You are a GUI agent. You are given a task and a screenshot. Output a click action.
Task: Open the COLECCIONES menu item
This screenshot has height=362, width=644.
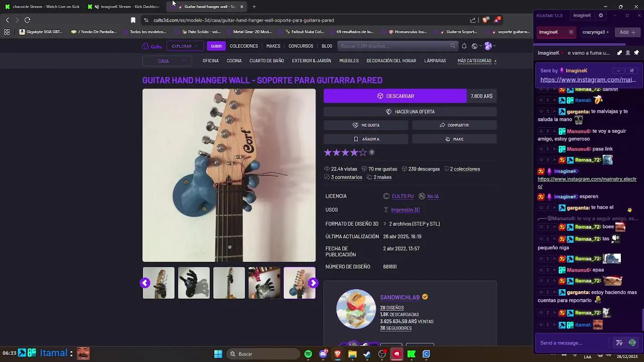[x=244, y=46]
